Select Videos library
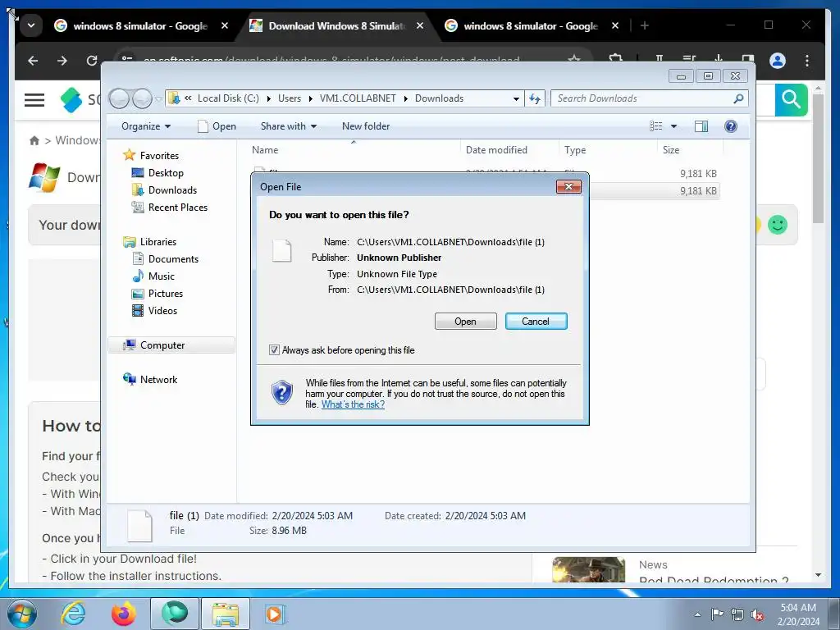 [162, 311]
